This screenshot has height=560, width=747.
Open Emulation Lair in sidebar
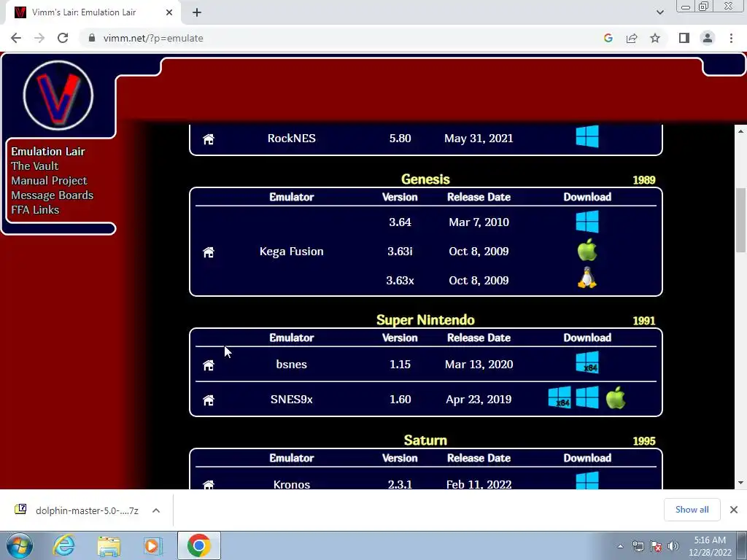[x=48, y=152]
